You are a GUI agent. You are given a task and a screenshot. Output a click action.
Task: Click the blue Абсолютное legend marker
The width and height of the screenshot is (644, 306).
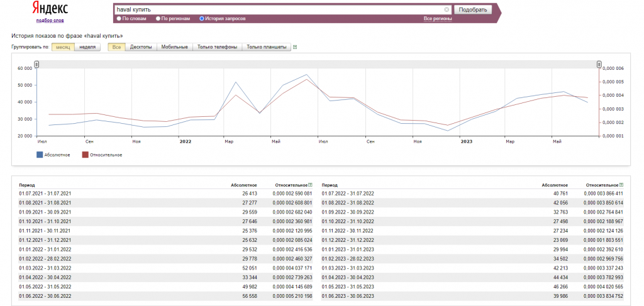coord(41,155)
